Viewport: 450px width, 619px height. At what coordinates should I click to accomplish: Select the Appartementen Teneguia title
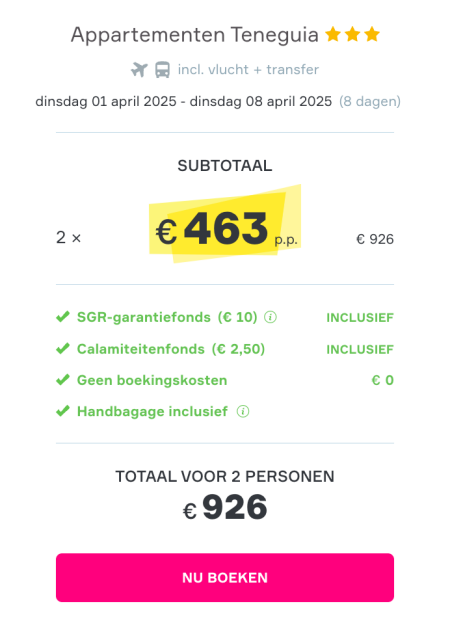tap(195, 35)
